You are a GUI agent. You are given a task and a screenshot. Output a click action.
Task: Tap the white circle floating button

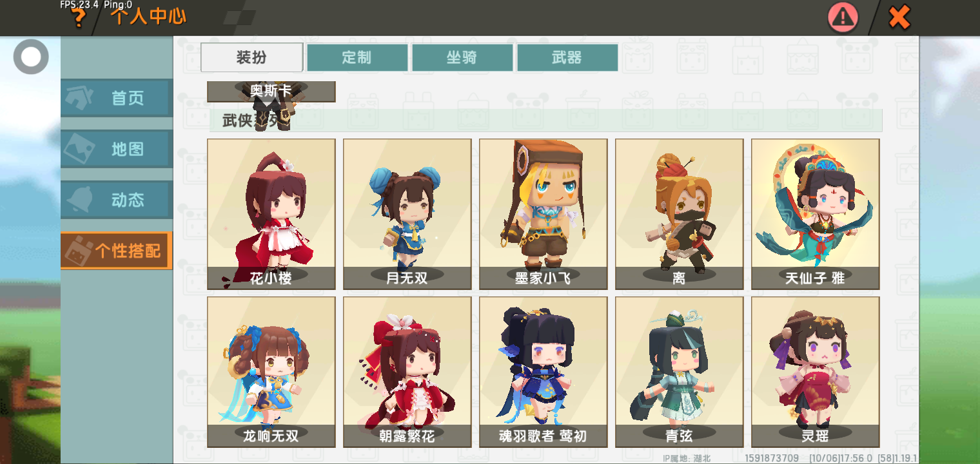[31, 57]
